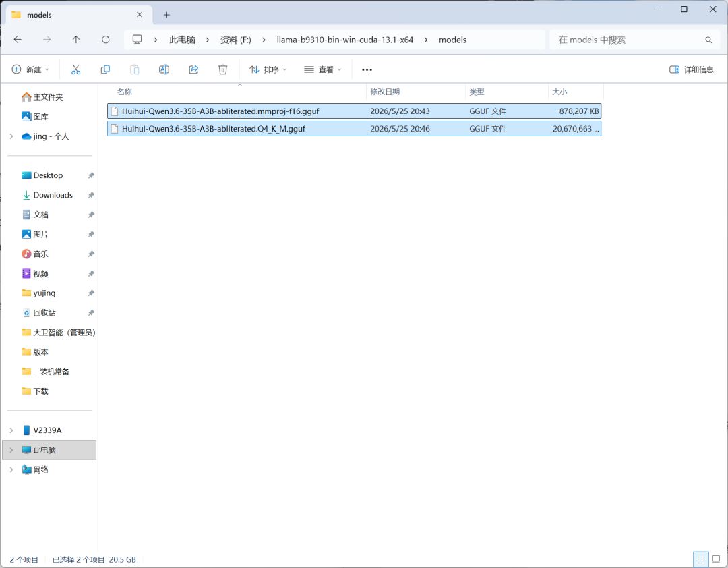
Task: Click the Copy icon in toolbar
Action: [x=105, y=69]
